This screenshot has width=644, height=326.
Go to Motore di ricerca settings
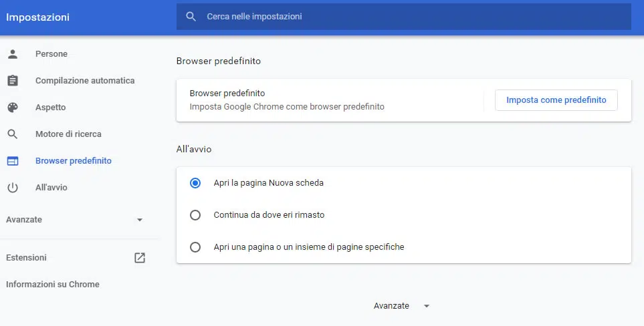(68, 134)
